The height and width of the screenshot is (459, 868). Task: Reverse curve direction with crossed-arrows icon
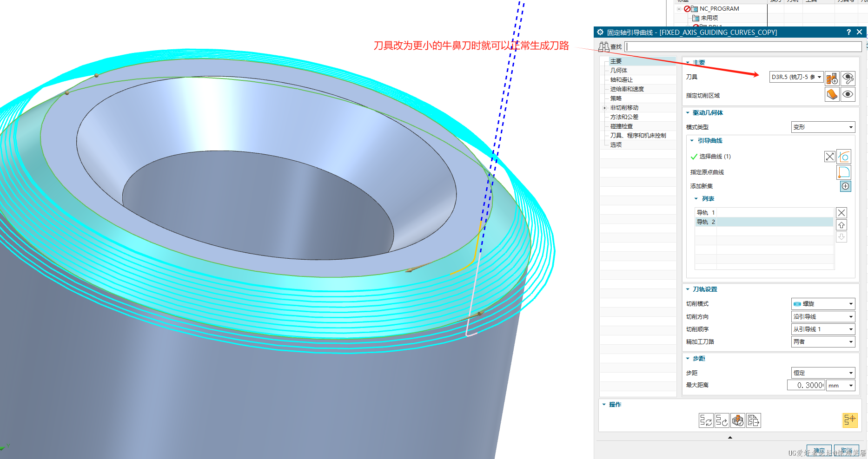click(829, 157)
